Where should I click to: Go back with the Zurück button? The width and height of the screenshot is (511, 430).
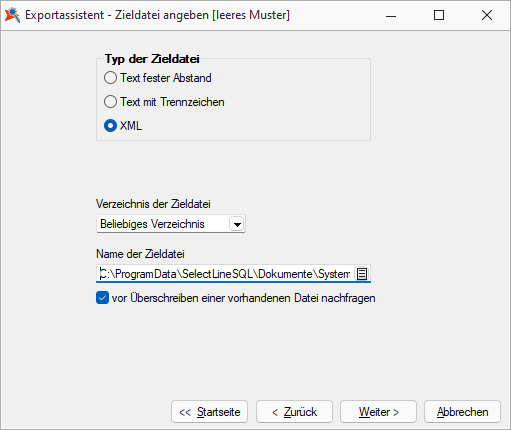[294, 412]
